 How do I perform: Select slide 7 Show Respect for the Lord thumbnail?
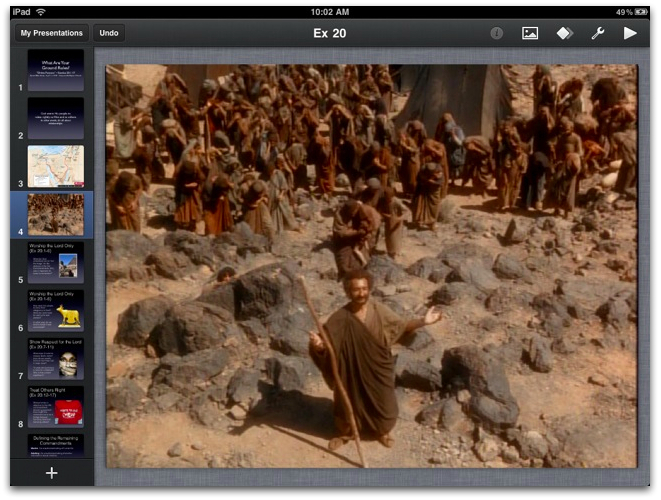click(x=56, y=358)
